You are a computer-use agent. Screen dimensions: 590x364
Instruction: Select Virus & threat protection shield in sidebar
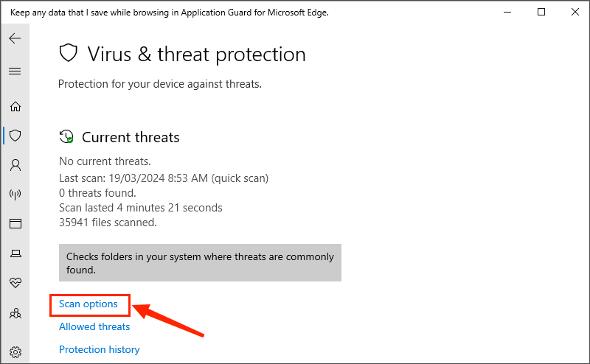15,136
